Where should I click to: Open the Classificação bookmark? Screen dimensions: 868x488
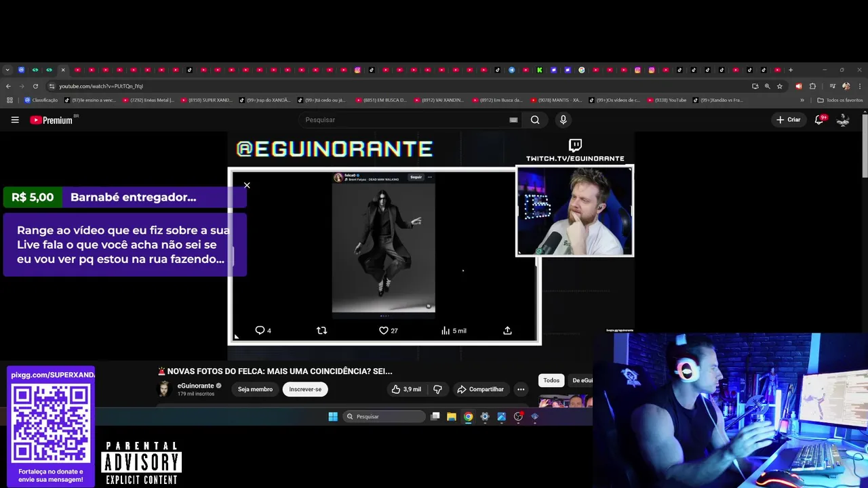coord(41,100)
